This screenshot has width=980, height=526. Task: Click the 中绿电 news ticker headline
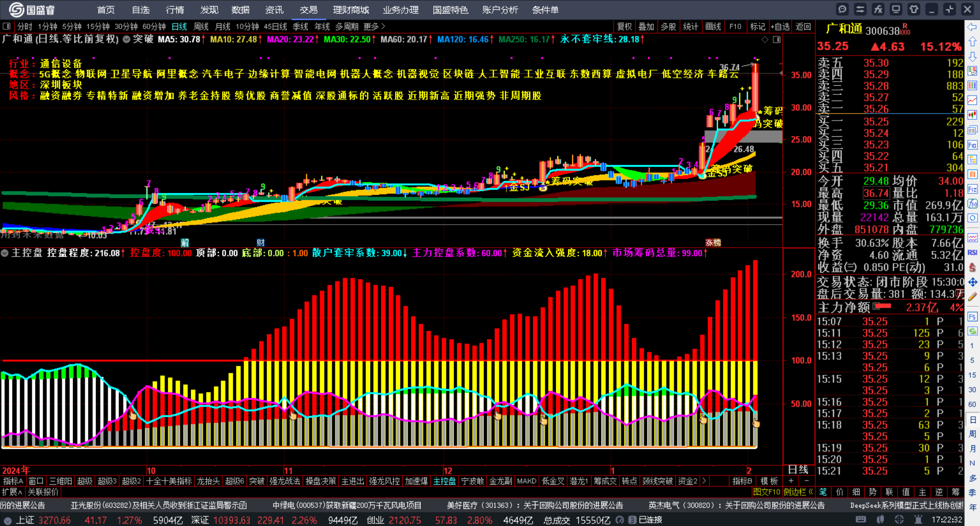[347, 506]
